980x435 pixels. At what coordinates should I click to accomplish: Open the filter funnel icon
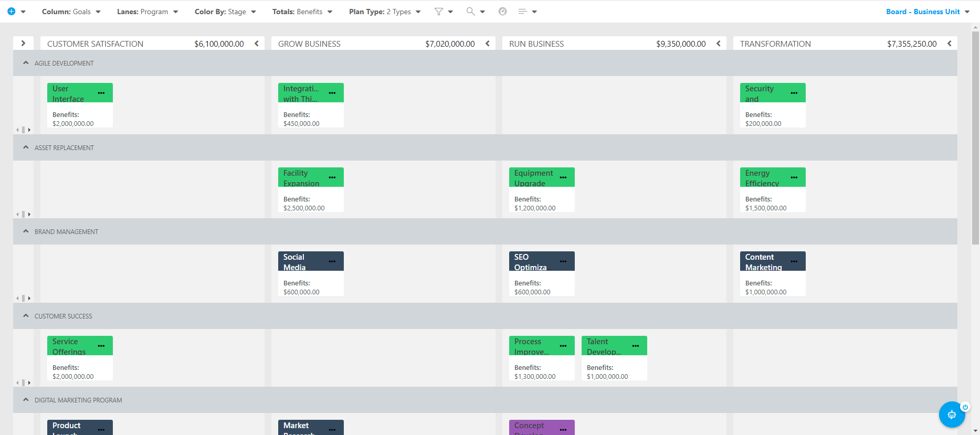point(439,12)
